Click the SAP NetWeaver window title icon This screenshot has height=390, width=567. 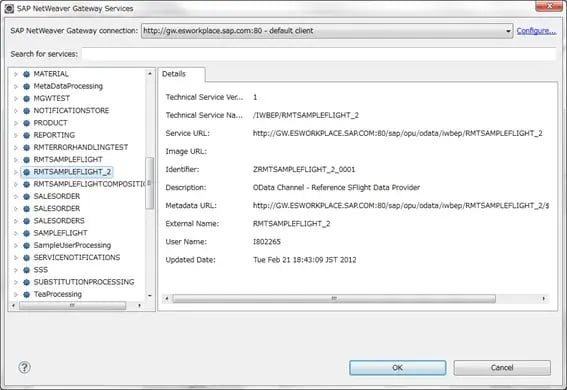point(9,8)
